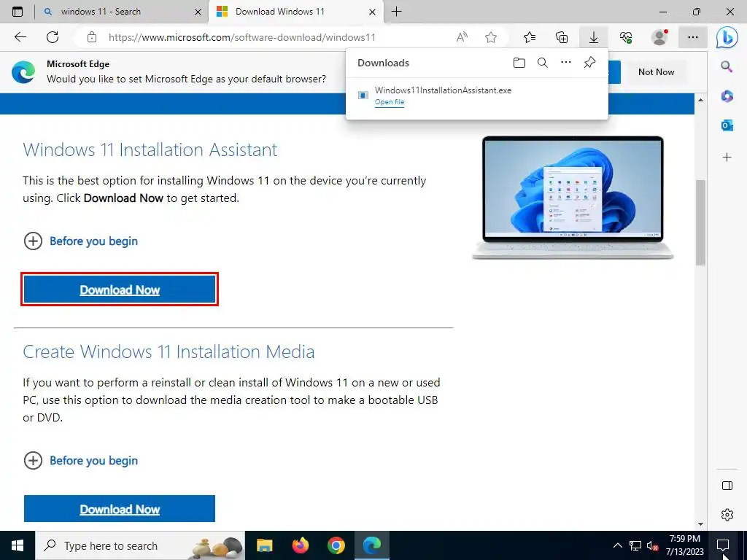Open the Favorites list icon
Viewport: 747px width, 560px height.
pyautogui.click(x=530, y=37)
